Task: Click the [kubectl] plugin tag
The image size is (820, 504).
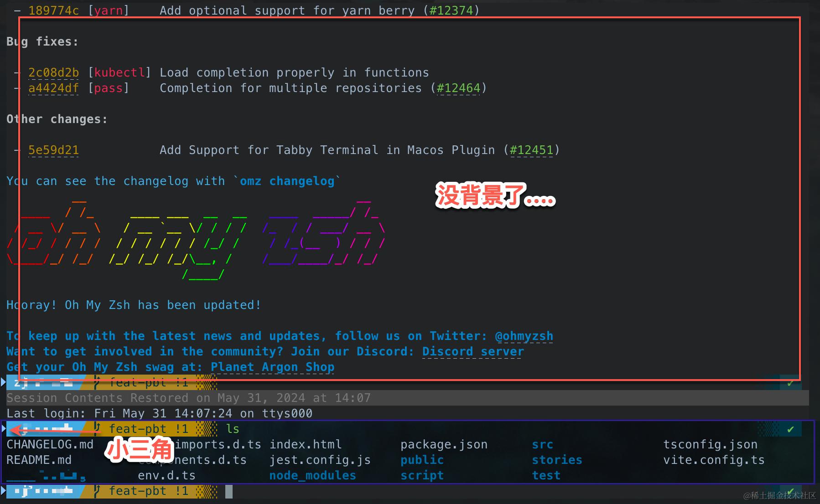Action: tap(119, 72)
